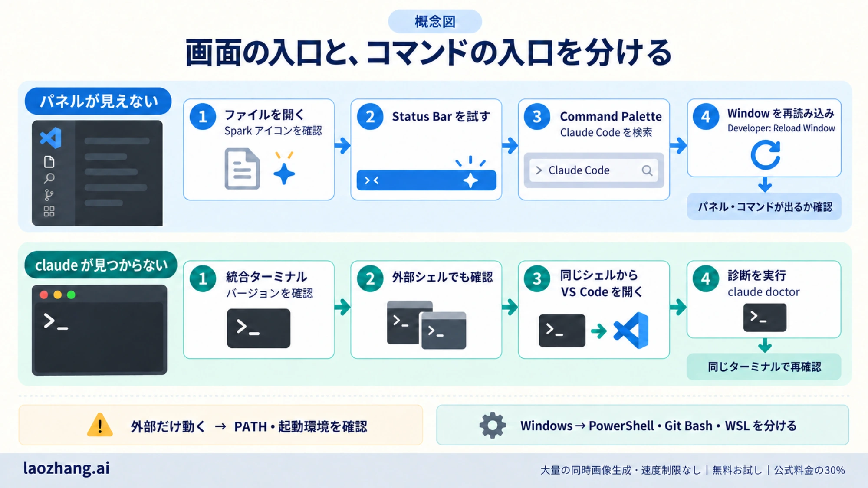Click the 概念図 badge at top
The height and width of the screenshot is (488, 868).
click(435, 21)
